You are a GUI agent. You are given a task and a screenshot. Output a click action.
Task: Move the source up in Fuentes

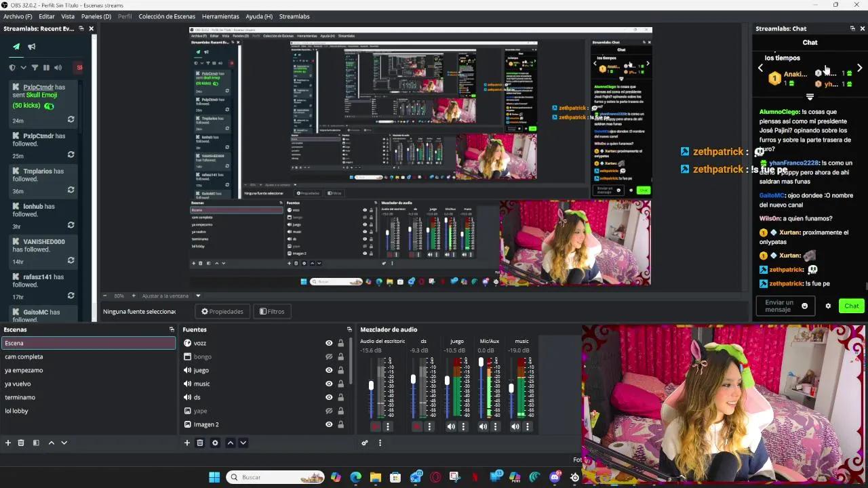point(230,443)
